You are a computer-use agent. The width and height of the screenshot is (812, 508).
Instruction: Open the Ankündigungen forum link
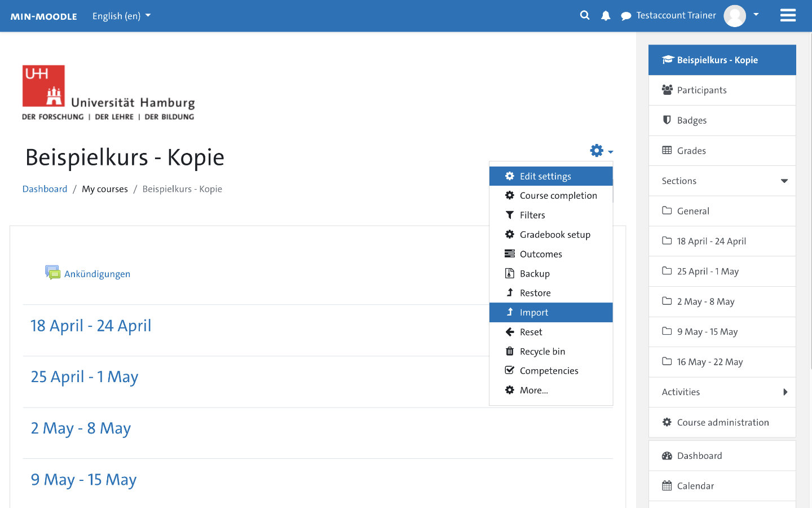[97, 274]
